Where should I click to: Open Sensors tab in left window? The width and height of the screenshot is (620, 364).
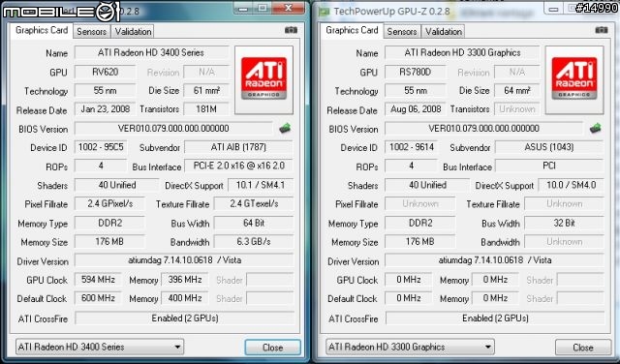pyautogui.click(x=91, y=32)
